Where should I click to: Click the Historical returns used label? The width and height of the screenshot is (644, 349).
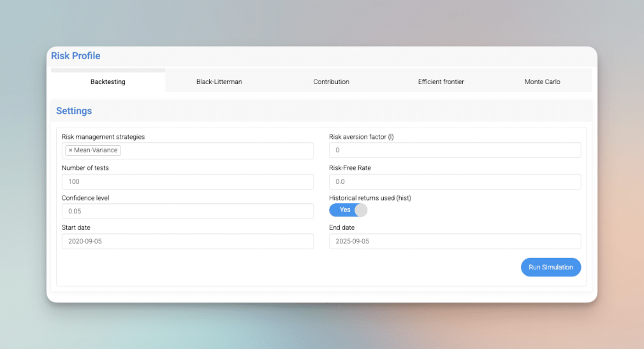click(x=370, y=198)
